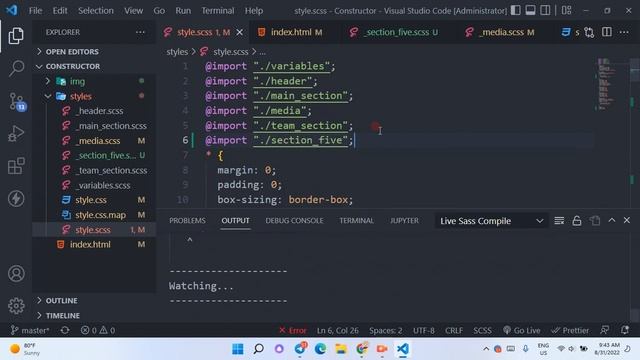Switch to Debug Console tab

coord(294,220)
